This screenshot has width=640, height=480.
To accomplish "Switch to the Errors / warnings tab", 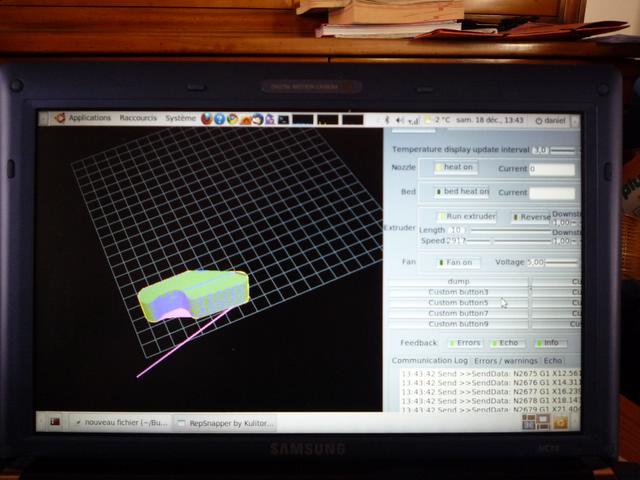I will pos(505,360).
